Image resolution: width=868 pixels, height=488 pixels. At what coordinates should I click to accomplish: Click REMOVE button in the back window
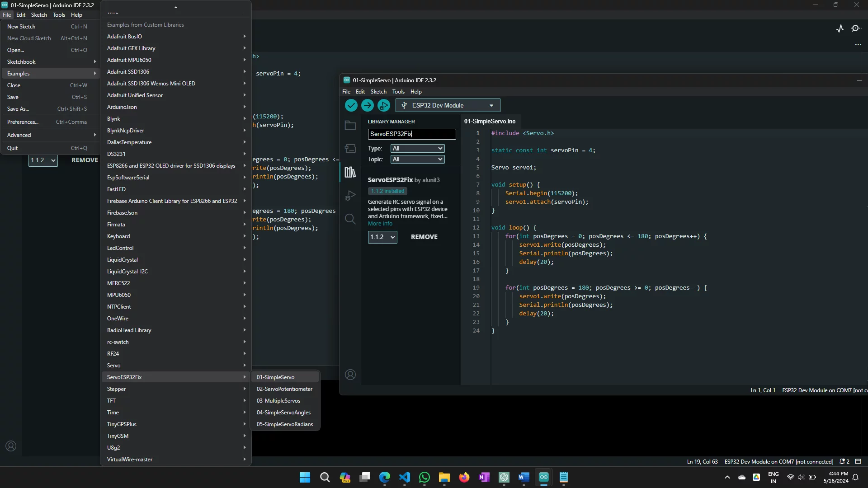pos(85,160)
